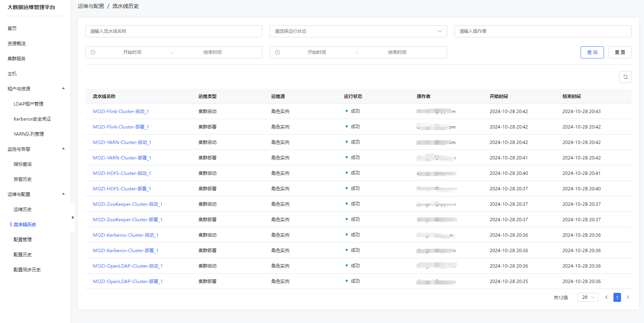The image size is (644, 323).
Task: Collapse the 租户与资源 menu group
Action: click(63, 89)
